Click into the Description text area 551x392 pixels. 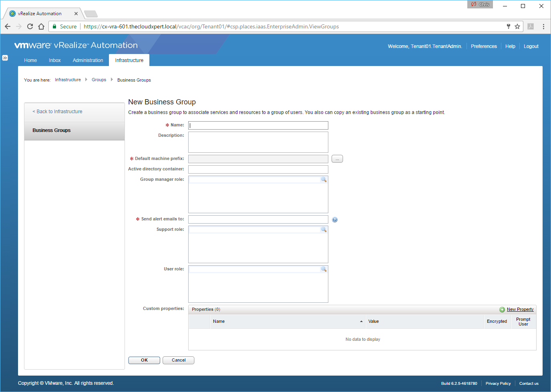click(258, 142)
